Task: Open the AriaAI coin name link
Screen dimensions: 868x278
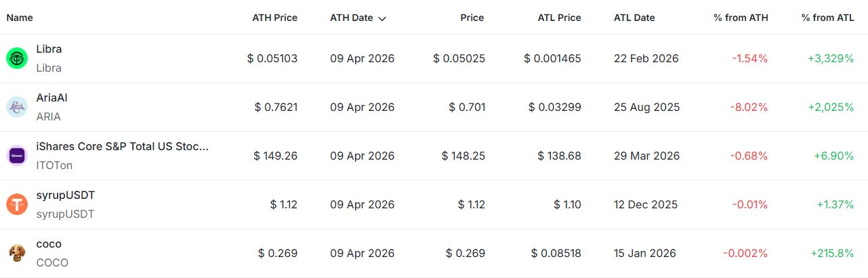Action: click(x=51, y=98)
